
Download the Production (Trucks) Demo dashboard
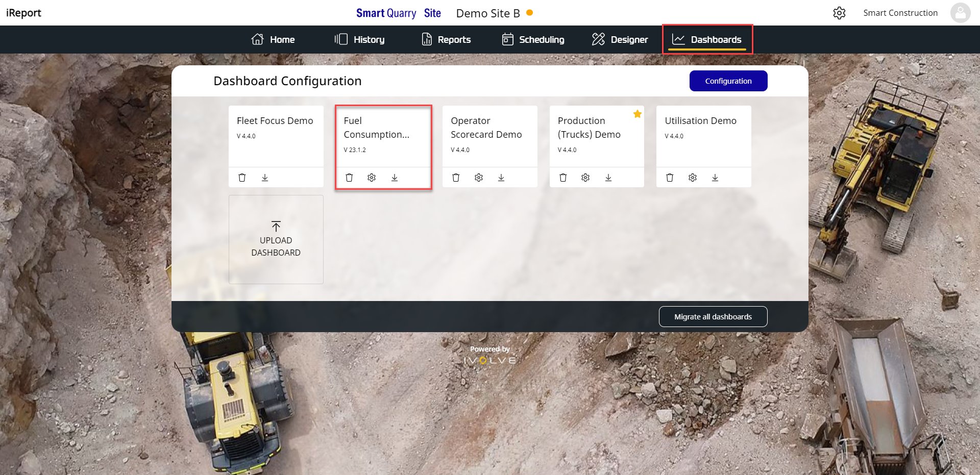coord(608,178)
